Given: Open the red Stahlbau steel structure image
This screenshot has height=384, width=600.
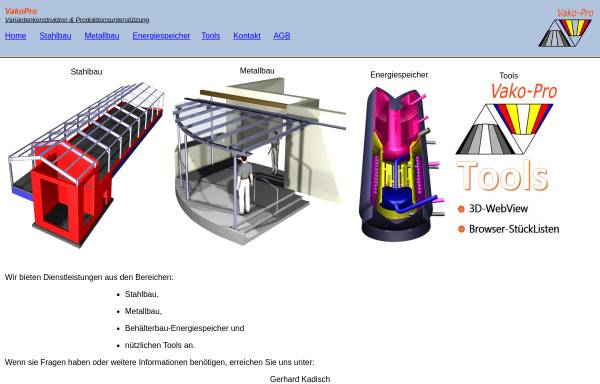Looking at the screenshot, I should tap(87, 164).
